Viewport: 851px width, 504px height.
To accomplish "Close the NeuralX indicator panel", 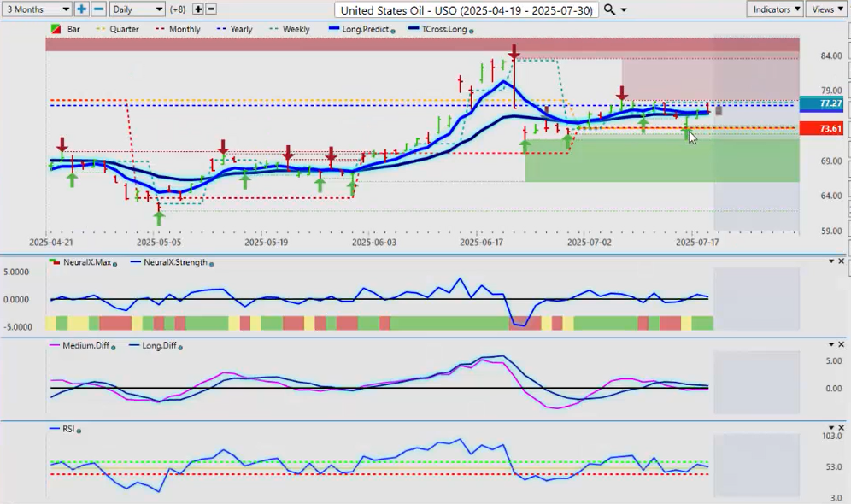I will 842,261.
